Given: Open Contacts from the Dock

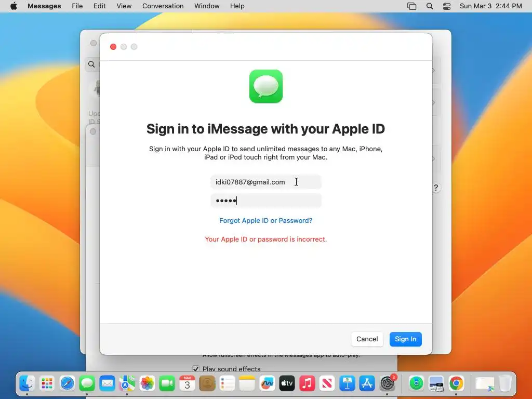Looking at the screenshot, I should (x=207, y=383).
